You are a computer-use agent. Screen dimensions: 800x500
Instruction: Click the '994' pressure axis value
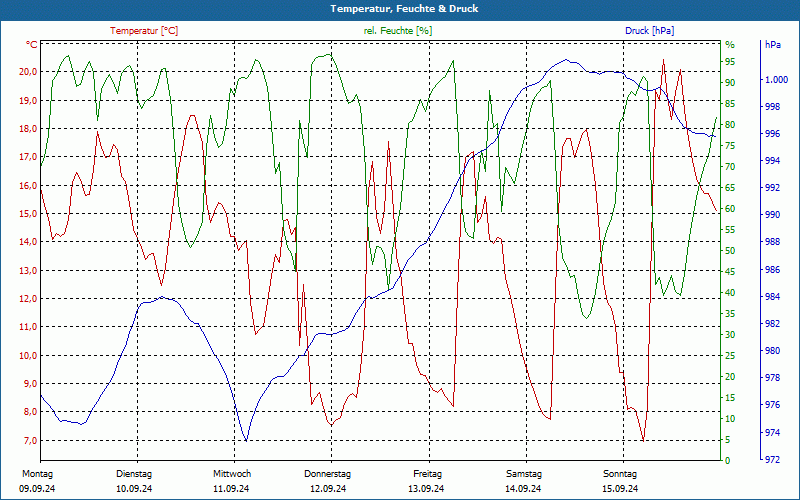pos(773,161)
